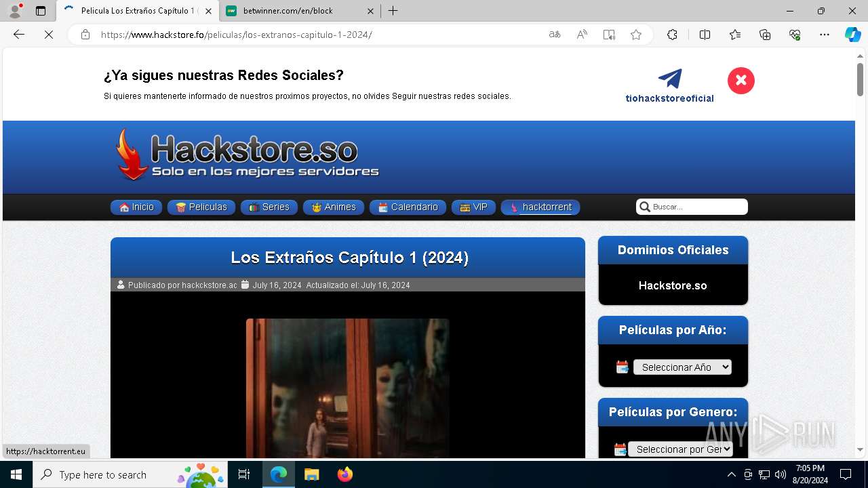Screen dimensions: 868x488
Task: Open the volume control in tray
Action: pos(781,474)
